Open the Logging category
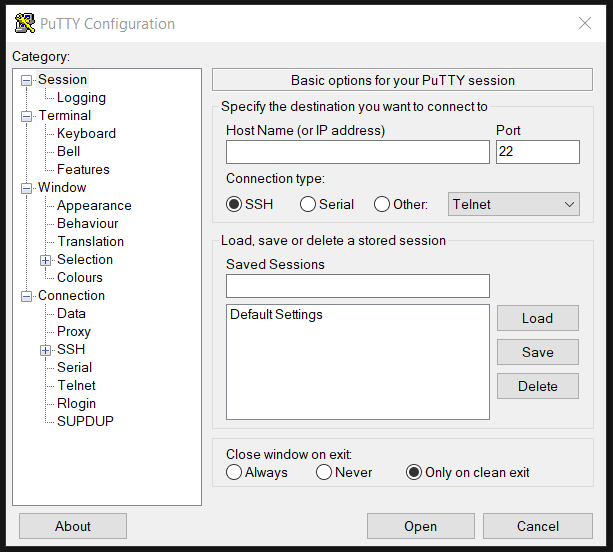Image resolution: width=613 pixels, height=552 pixels. (81, 97)
